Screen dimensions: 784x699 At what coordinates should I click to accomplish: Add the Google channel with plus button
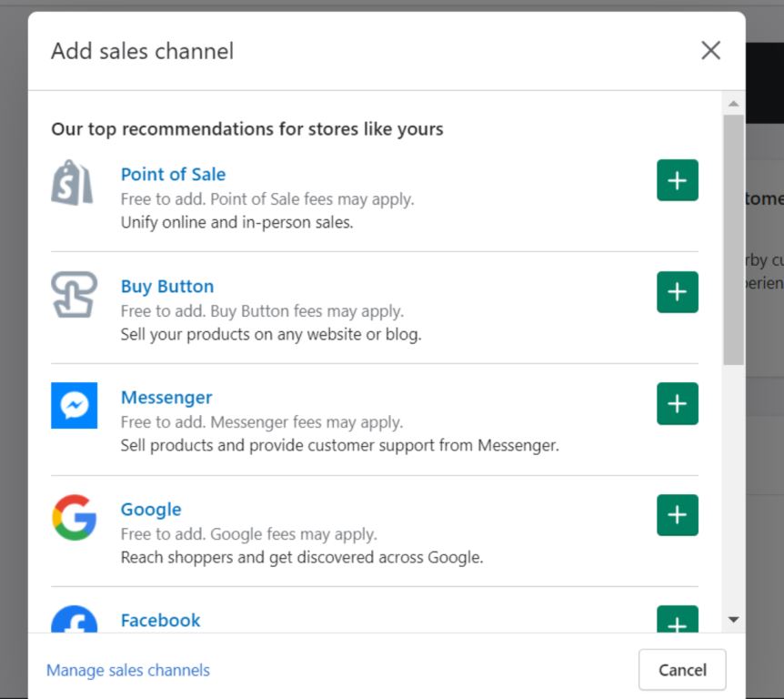678,515
